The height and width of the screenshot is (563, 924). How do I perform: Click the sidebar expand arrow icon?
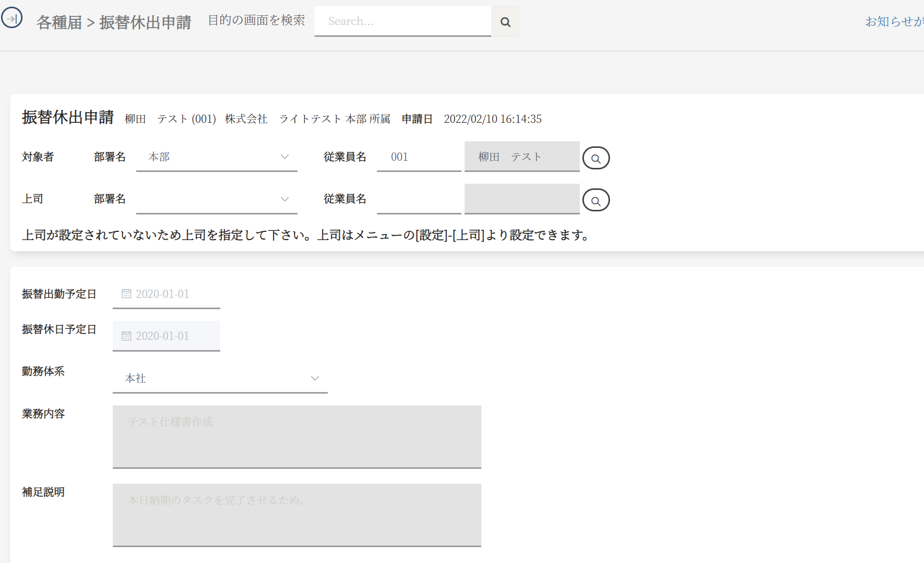[x=12, y=18]
